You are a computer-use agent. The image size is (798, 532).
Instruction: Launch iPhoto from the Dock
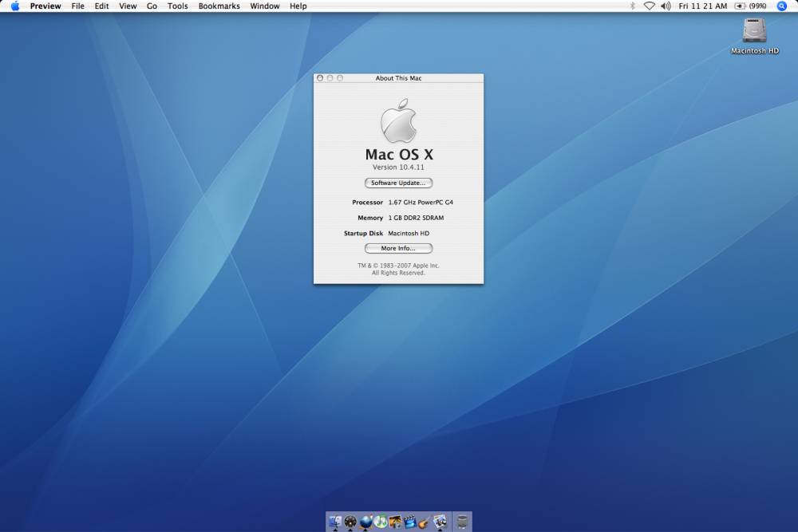pyautogui.click(x=395, y=522)
